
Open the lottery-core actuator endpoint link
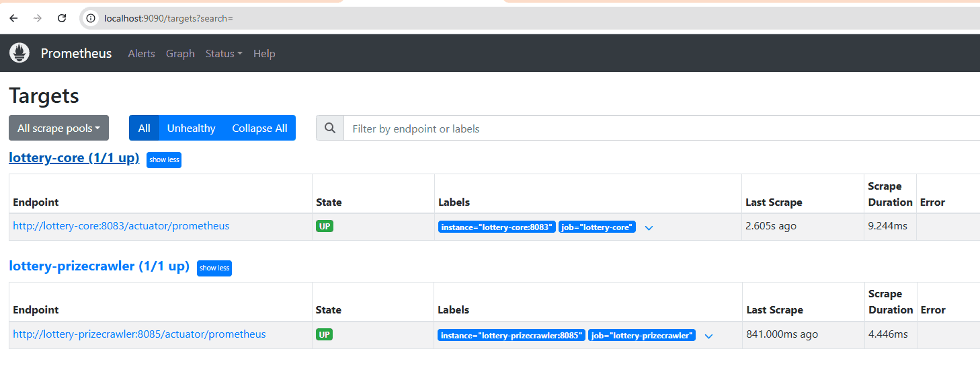pos(121,226)
